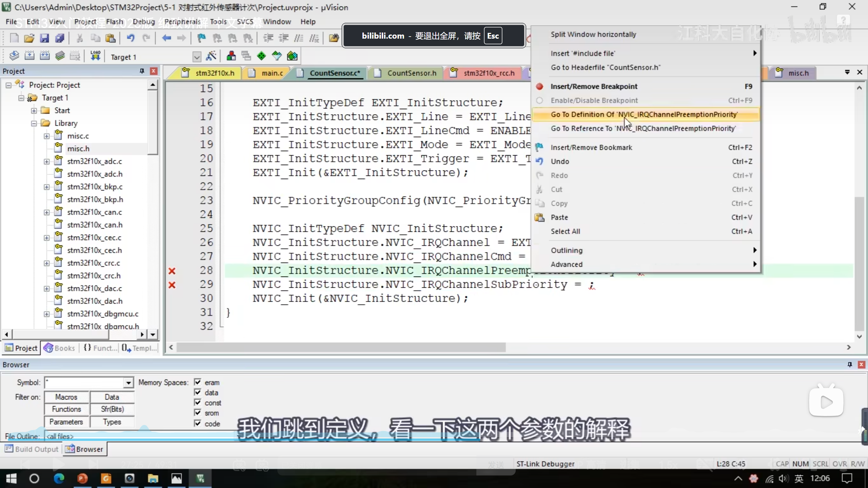Click the Download LOAD icon
This screenshot has width=868, height=488.
pyautogui.click(x=95, y=56)
